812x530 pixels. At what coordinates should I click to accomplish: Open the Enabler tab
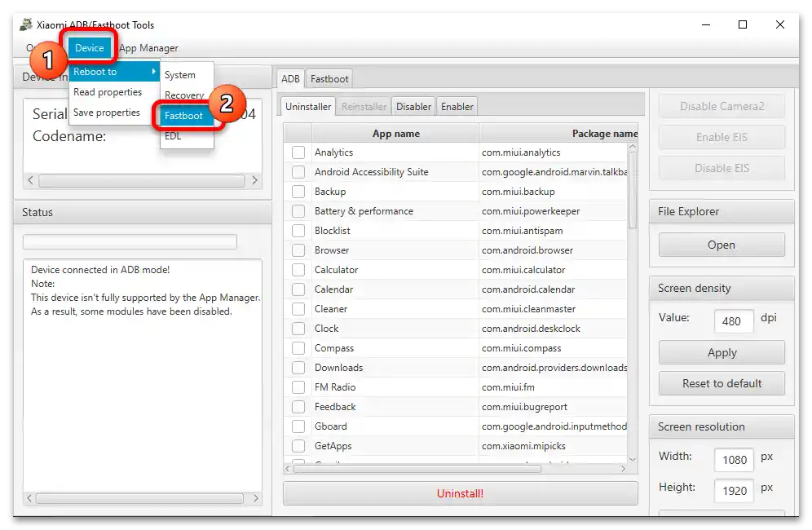pos(457,107)
